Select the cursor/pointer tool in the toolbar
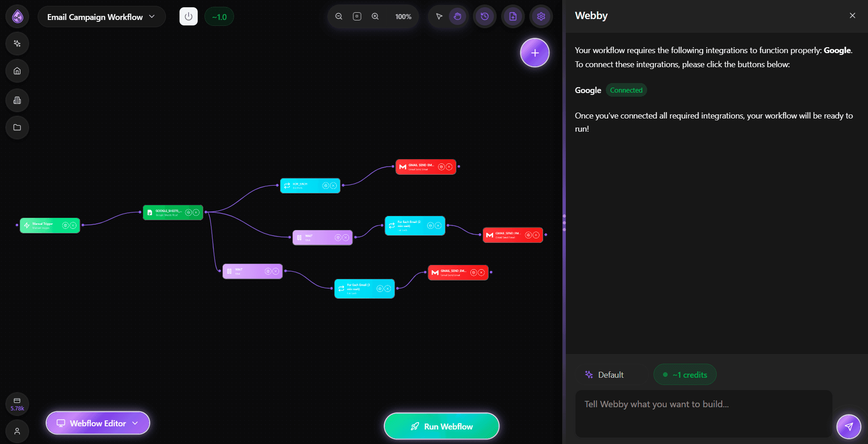 439,16
